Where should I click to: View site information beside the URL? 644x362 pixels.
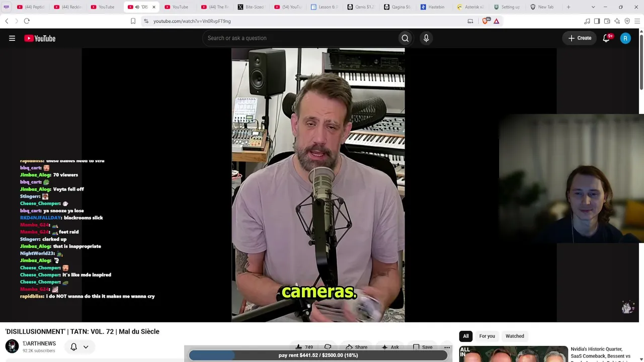tap(146, 21)
